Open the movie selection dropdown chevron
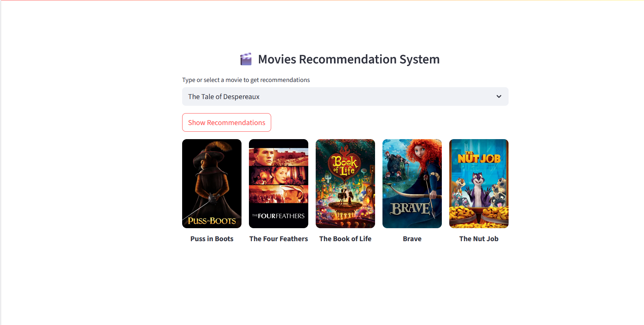The image size is (644, 325). point(499,96)
